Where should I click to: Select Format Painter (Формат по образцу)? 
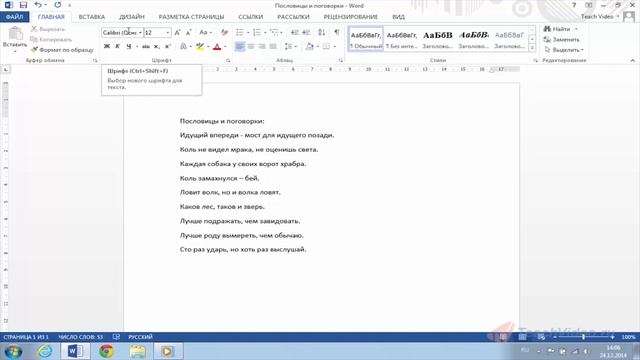62,50
